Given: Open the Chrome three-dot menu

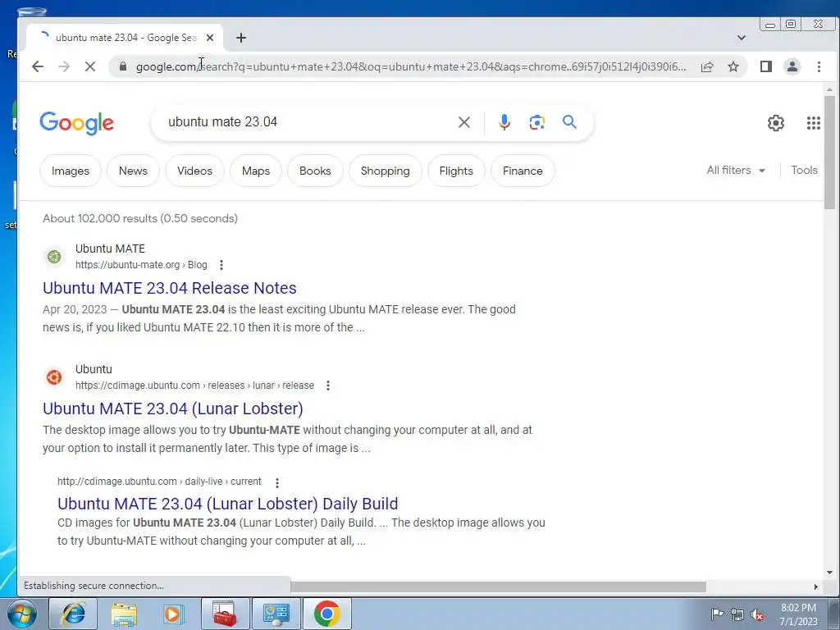Looking at the screenshot, I should [819, 66].
